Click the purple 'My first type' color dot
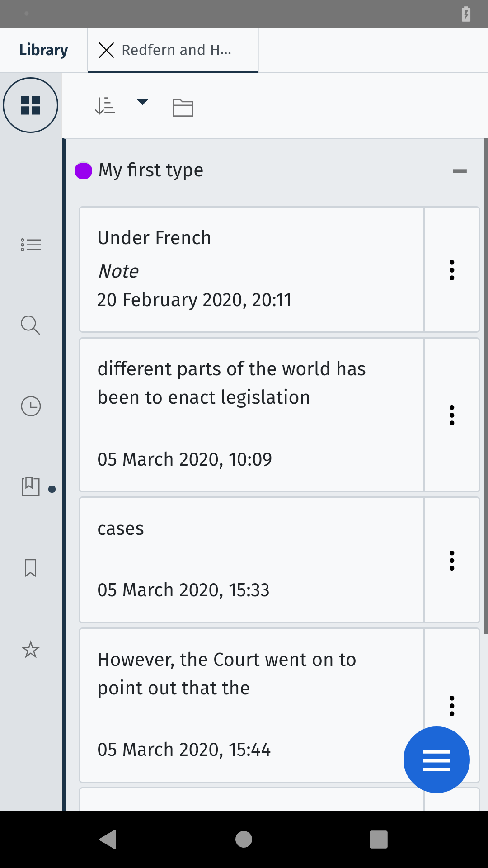The width and height of the screenshot is (488, 868). click(84, 171)
